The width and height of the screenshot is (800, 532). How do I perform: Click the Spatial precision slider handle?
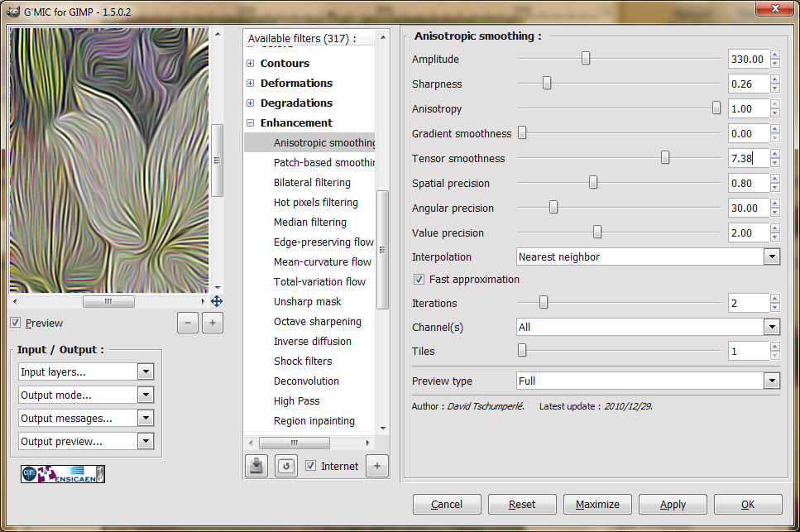[593, 182]
